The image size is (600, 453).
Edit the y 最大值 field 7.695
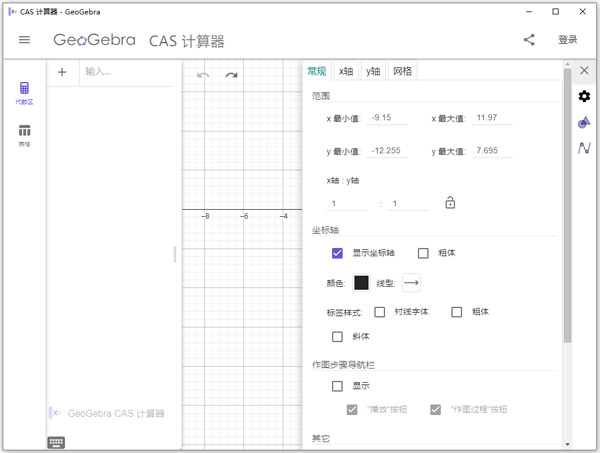[492, 151]
